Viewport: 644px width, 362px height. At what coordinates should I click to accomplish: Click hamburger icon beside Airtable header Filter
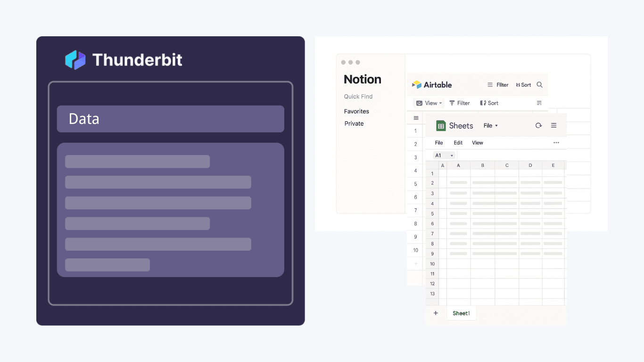pyautogui.click(x=490, y=85)
